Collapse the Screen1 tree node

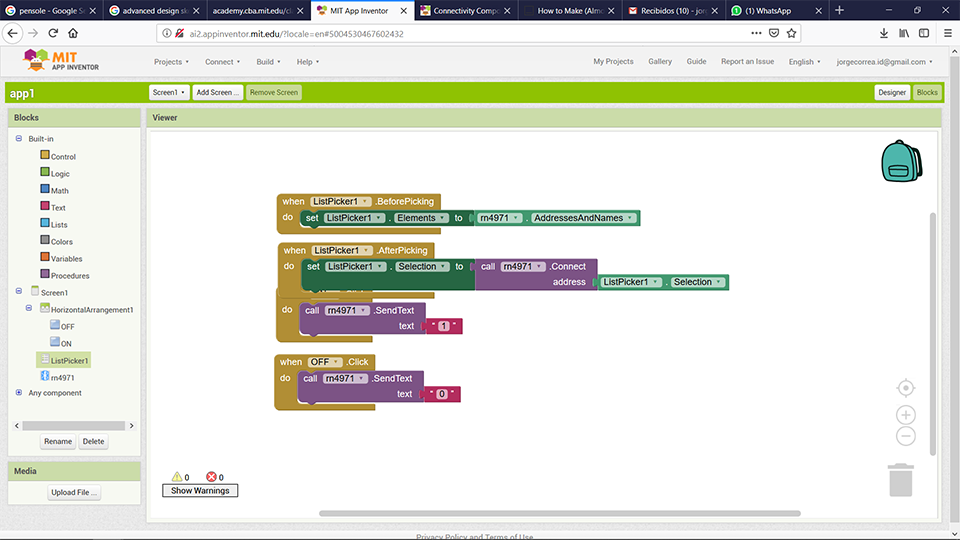19,291
